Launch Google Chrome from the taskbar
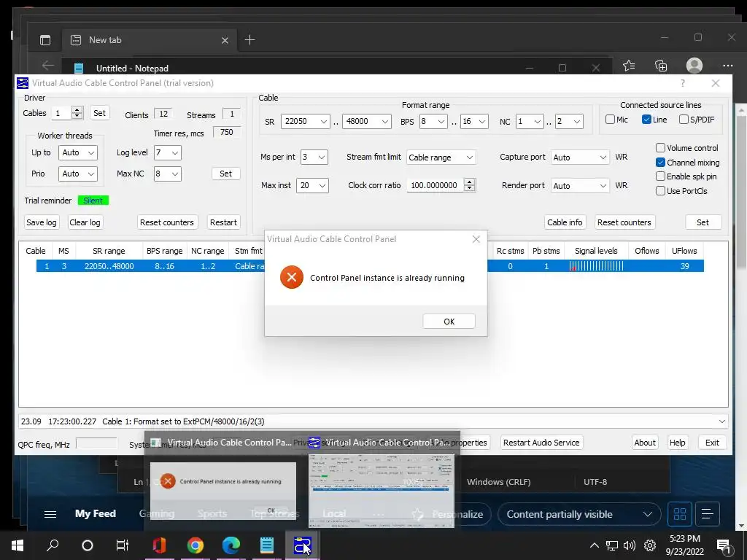747x560 pixels. click(196, 545)
